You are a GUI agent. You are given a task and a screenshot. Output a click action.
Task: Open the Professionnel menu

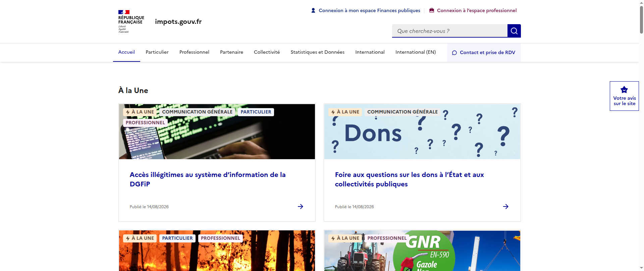[194, 52]
